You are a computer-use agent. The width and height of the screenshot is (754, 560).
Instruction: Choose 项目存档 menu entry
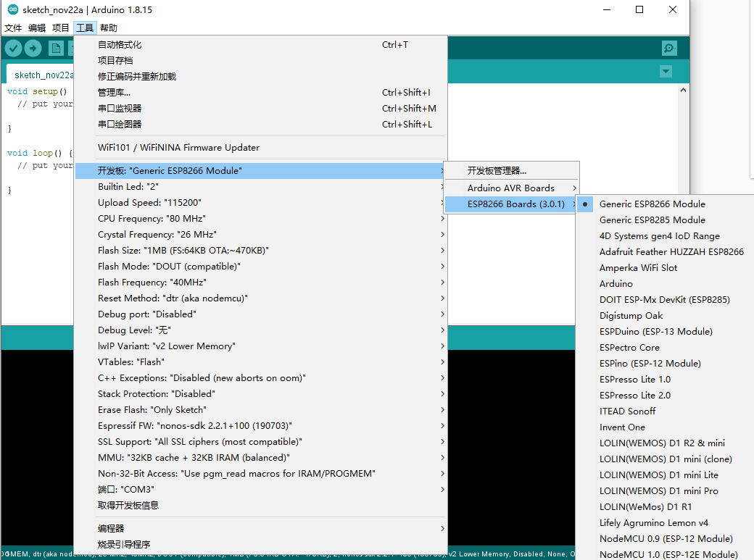point(261,61)
